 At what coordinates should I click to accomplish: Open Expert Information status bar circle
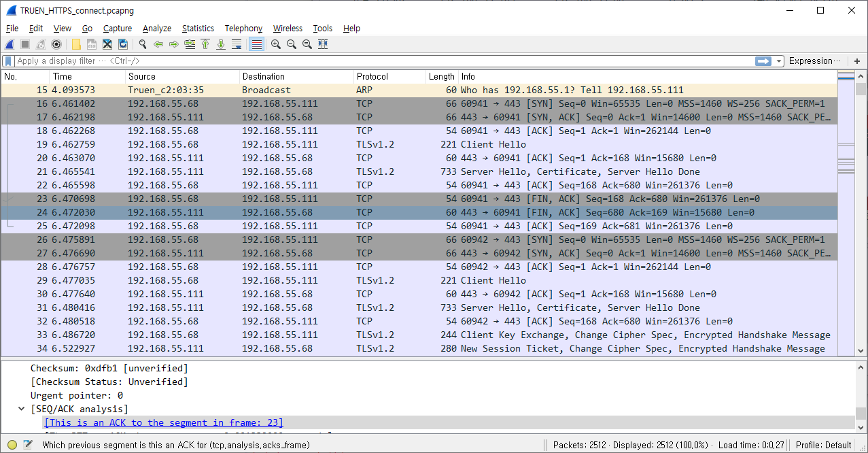pos(12,445)
